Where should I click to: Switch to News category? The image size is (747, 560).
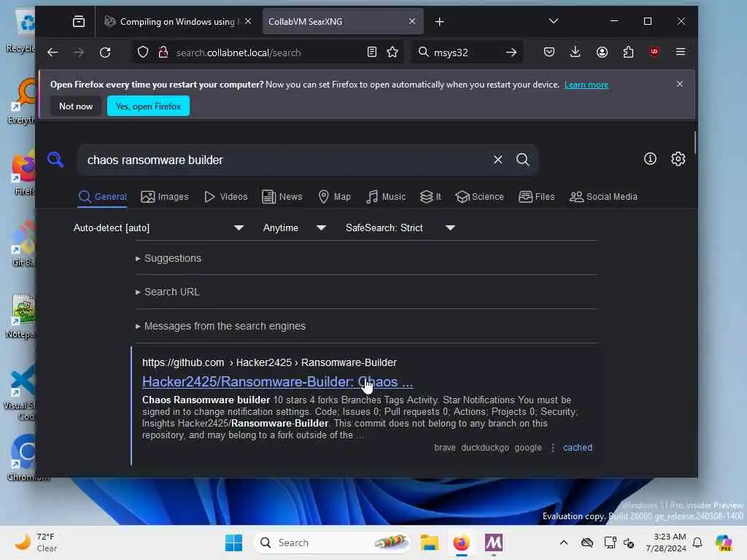click(282, 197)
